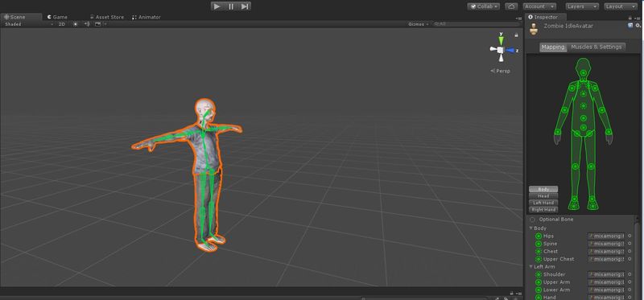The height and width of the screenshot is (300, 644).
Task: Click the blue Z axis cone on gizmo
Action: (x=510, y=50)
